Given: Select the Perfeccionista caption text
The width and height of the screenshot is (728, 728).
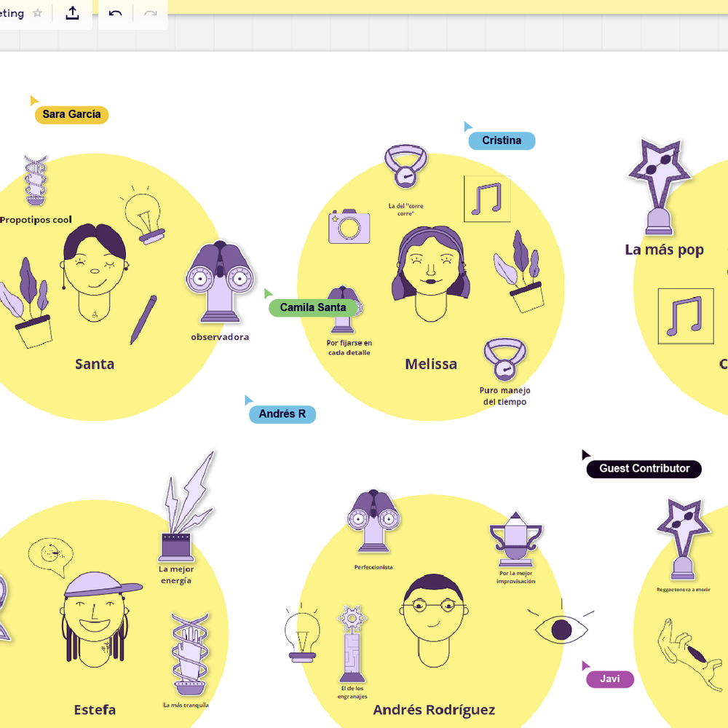Looking at the screenshot, I should point(373,567).
